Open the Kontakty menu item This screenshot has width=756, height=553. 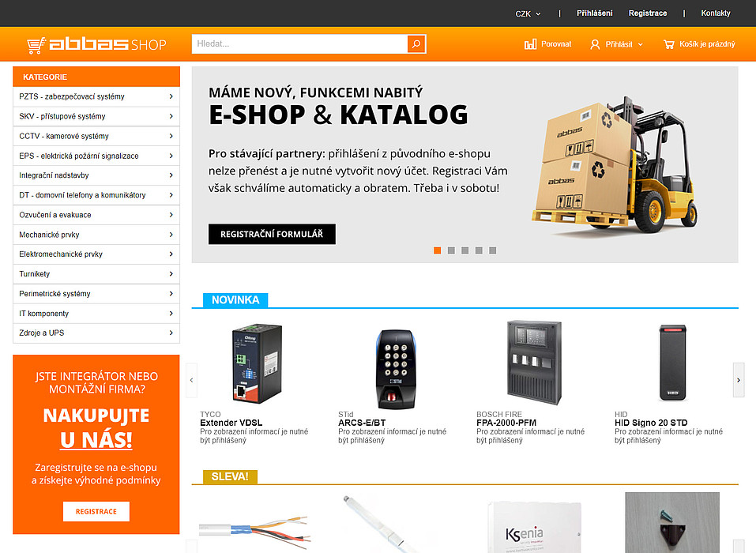(x=716, y=13)
